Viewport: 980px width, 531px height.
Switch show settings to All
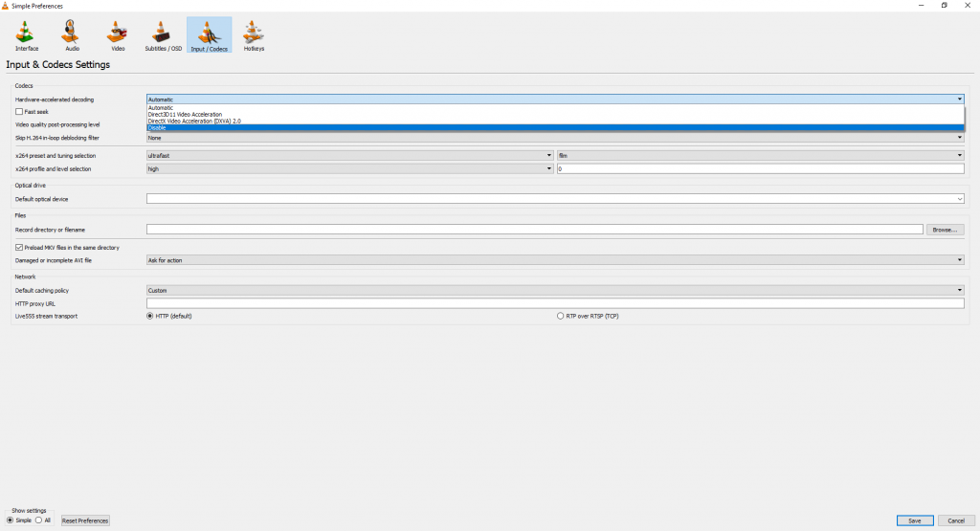tap(38, 520)
